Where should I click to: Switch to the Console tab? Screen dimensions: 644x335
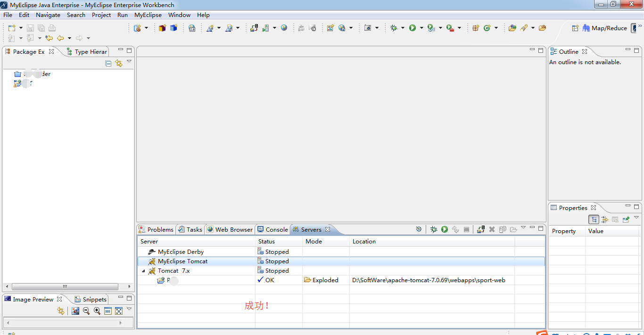click(272, 229)
